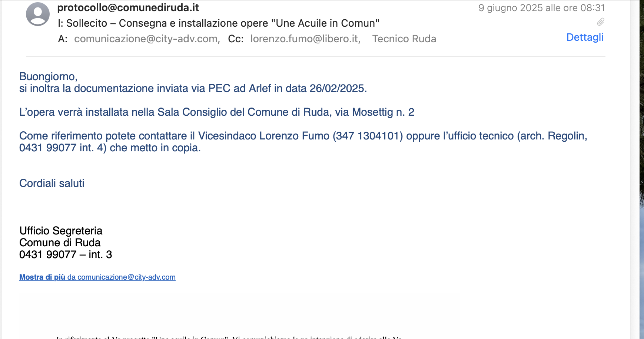Click the date 9 giugno 2025 timestamp

point(541,8)
